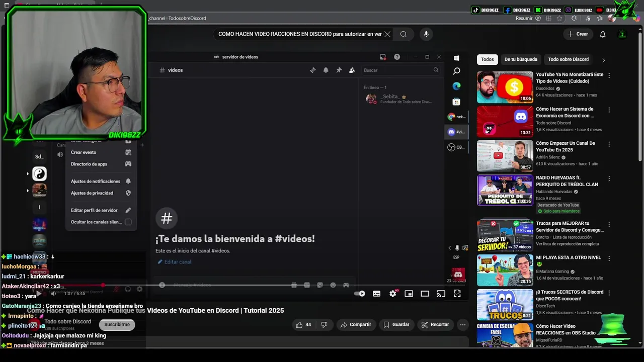
Task: Click the Suscribirme button
Action: [117, 325]
